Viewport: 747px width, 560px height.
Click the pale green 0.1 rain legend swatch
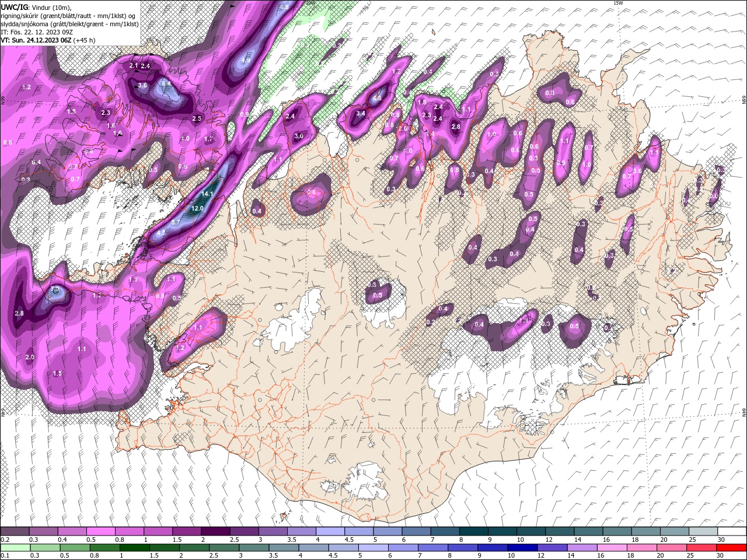tap(15, 548)
